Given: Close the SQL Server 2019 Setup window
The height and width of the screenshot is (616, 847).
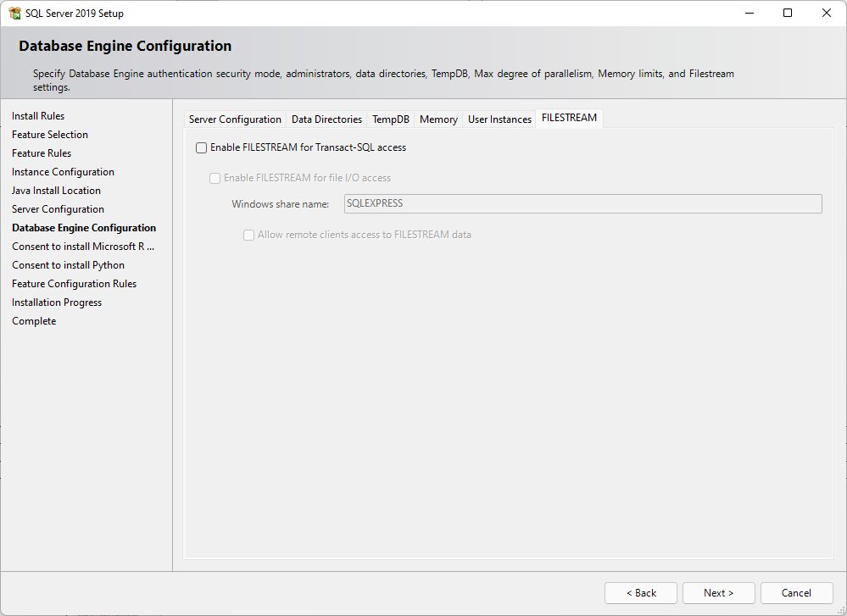Looking at the screenshot, I should pos(827,13).
